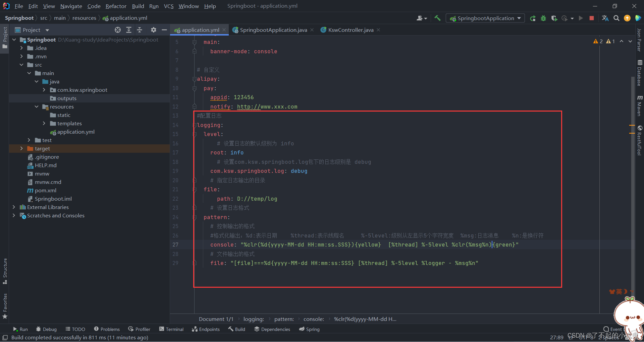Expand External Libraries node
Viewport: 644px width, 342px height.
point(14,207)
